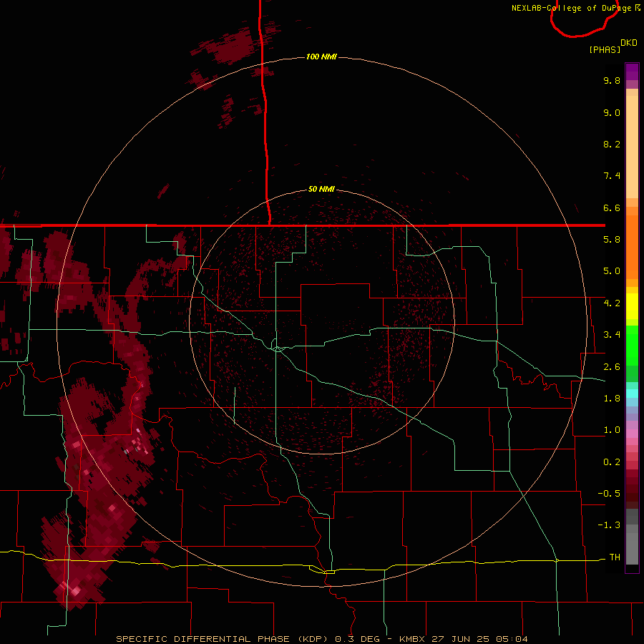Click the 0.3 DEG elevation angle text
Viewport: 644px width, 644px height.
click(357, 639)
